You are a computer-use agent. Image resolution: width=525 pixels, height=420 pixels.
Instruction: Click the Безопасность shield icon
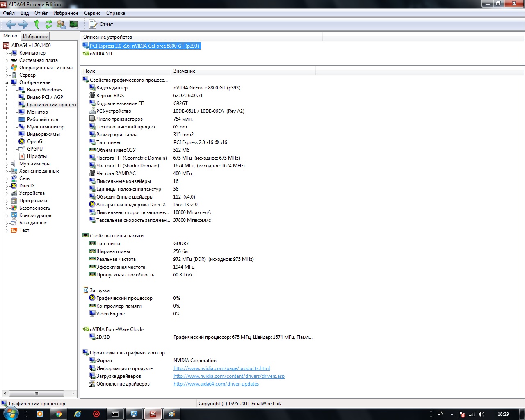(x=14, y=208)
